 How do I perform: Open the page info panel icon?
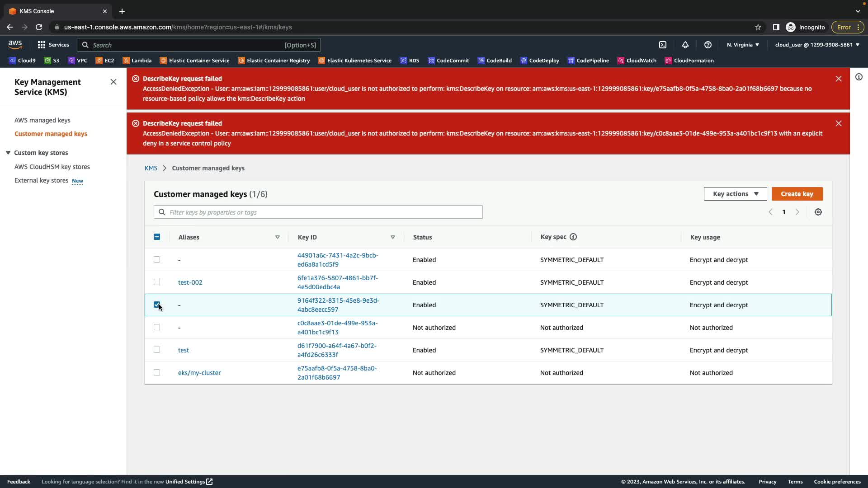tap(859, 77)
